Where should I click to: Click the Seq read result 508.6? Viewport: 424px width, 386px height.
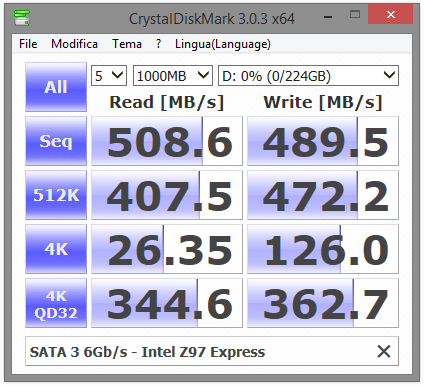[x=167, y=141]
